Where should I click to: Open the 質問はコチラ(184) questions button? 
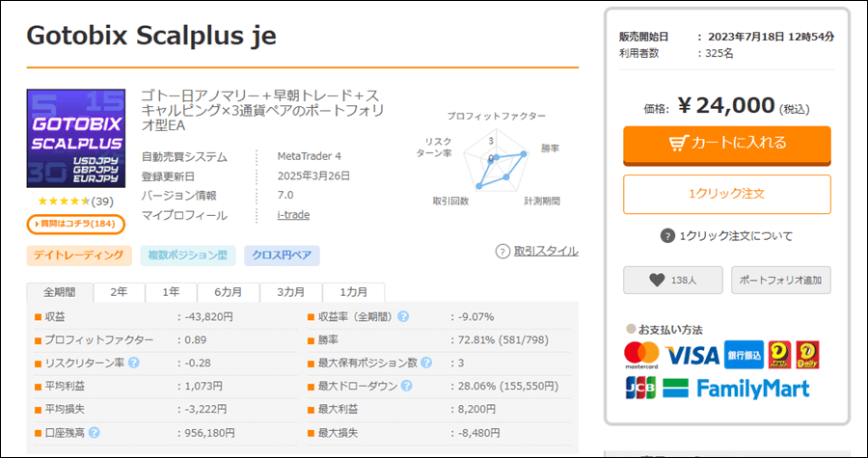76,224
